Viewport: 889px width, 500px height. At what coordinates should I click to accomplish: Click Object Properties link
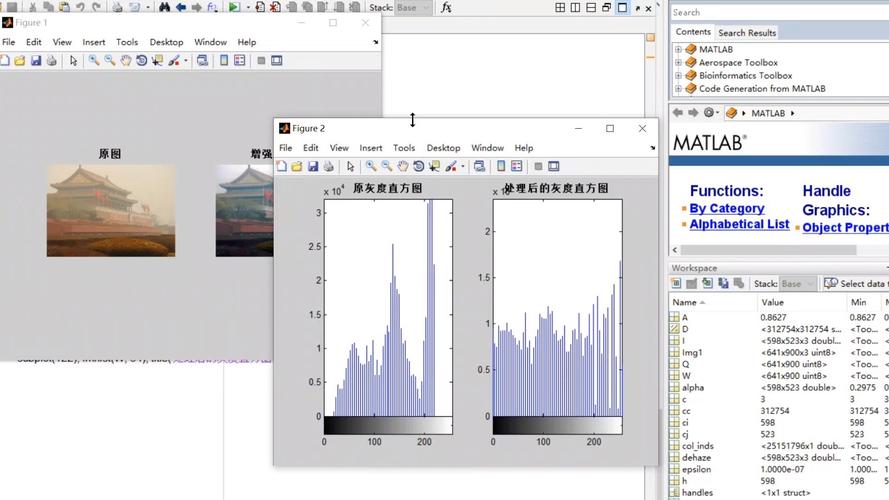click(x=845, y=227)
